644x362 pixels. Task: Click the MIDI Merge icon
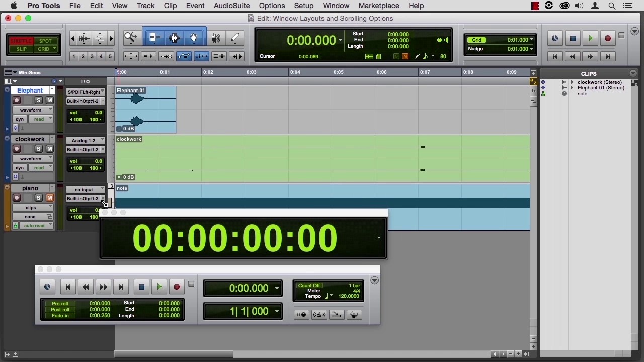click(x=337, y=315)
